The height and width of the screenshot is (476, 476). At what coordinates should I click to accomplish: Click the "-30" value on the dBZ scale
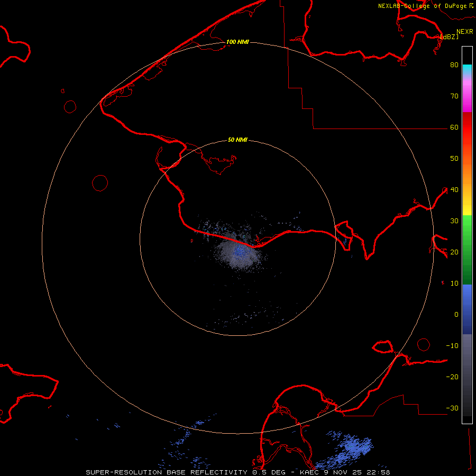(452, 408)
